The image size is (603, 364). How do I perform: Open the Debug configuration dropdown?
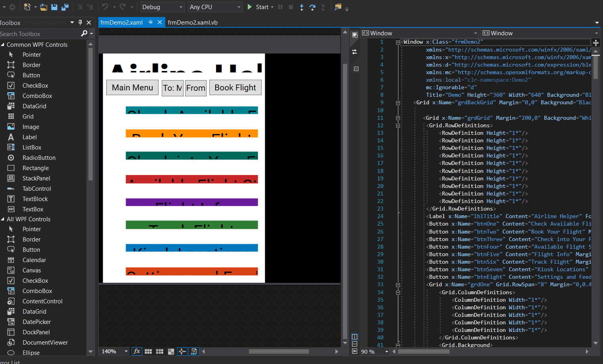click(163, 7)
